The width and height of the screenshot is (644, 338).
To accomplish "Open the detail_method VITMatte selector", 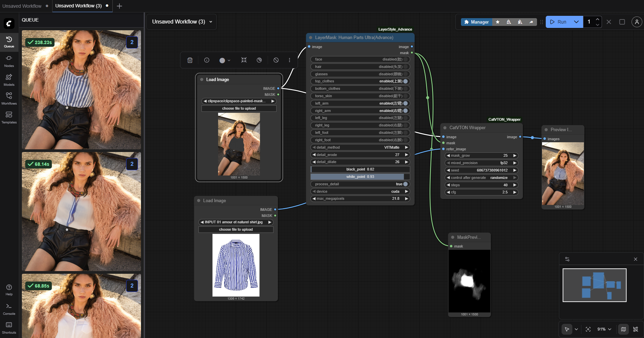I will tap(360, 147).
